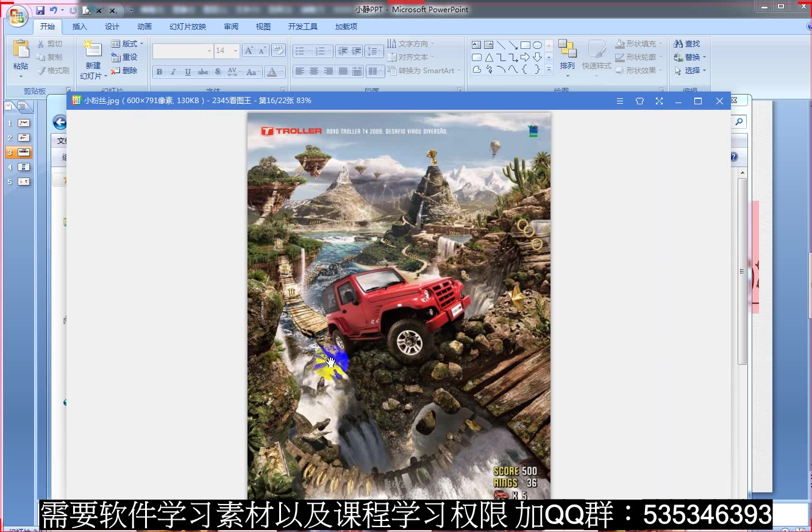
Task: Switch to the 插入 ribbon tab
Action: tap(80, 26)
